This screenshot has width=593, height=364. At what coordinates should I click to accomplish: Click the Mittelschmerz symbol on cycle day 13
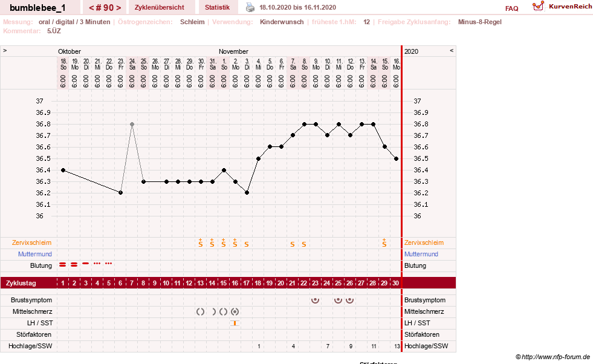(x=201, y=312)
